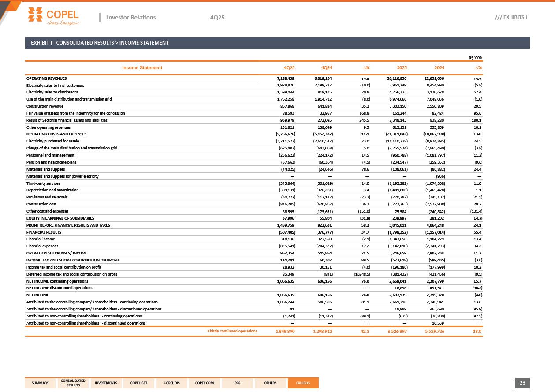Open the SUMMARY tab
Image resolution: width=555 pixels, height=392 pixels.
pyautogui.click(x=40, y=383)
